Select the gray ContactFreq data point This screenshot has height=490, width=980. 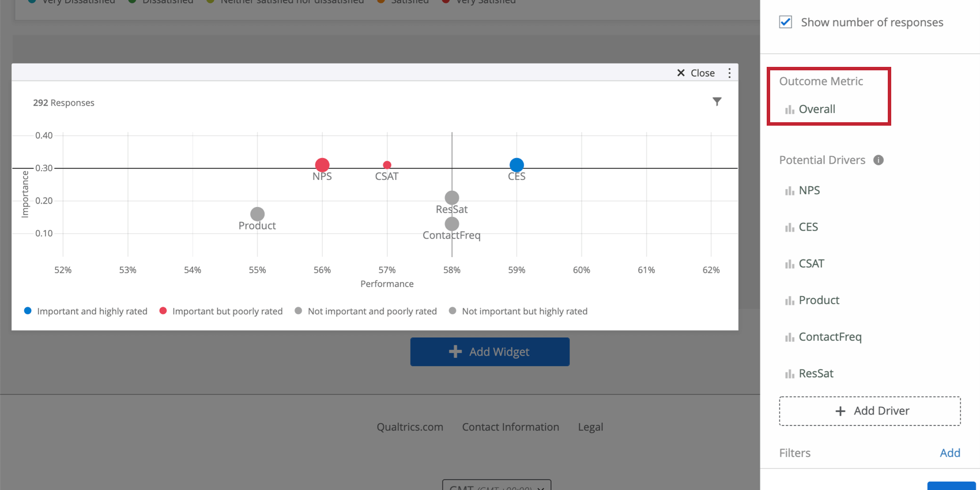click(x=452, y=224)
